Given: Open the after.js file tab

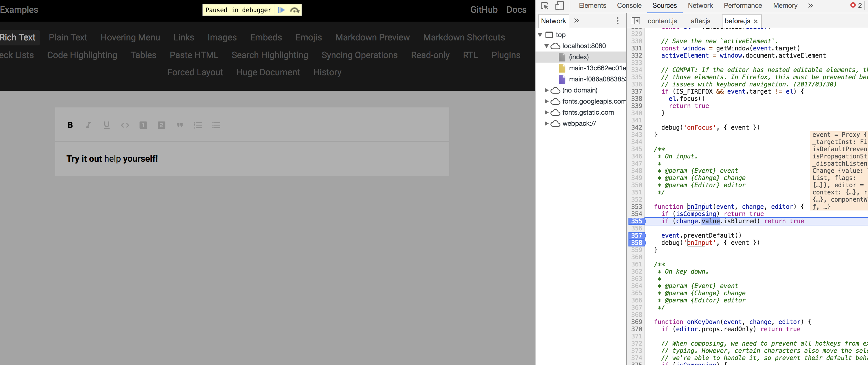Looking at the screenshot, I should click(700, 21).
